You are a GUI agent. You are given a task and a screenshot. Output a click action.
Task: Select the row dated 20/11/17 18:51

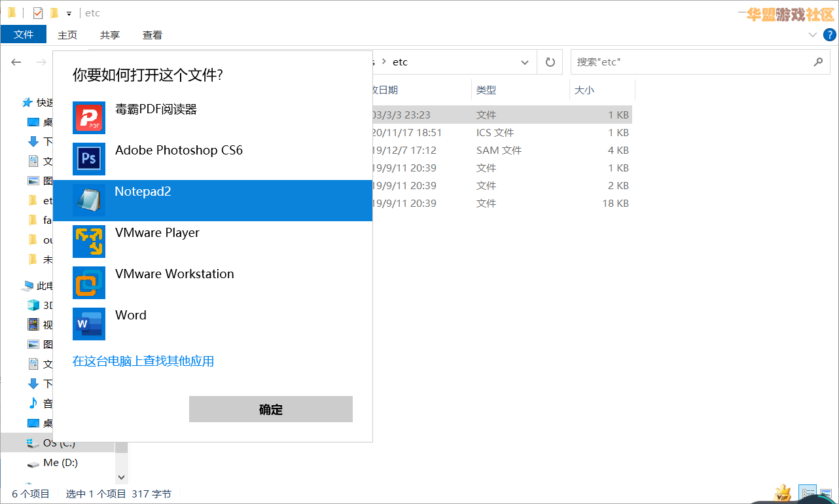[502, 132]
